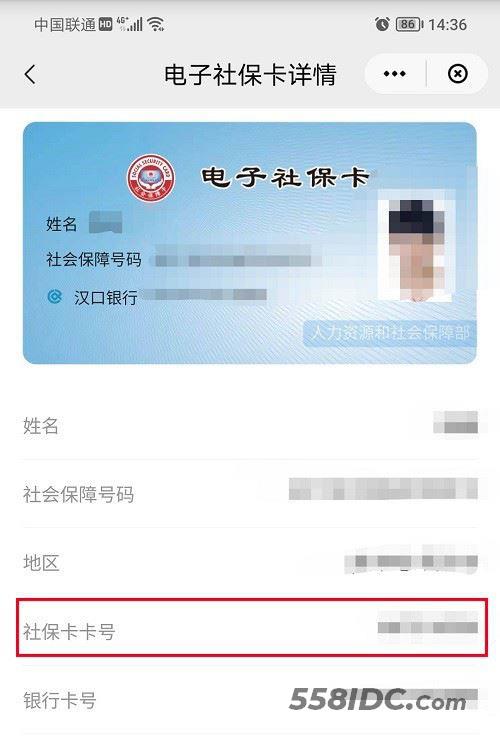Tap the alarm clock status icon
Viewport: 500px width, 736px height.
tap(382, 24)
